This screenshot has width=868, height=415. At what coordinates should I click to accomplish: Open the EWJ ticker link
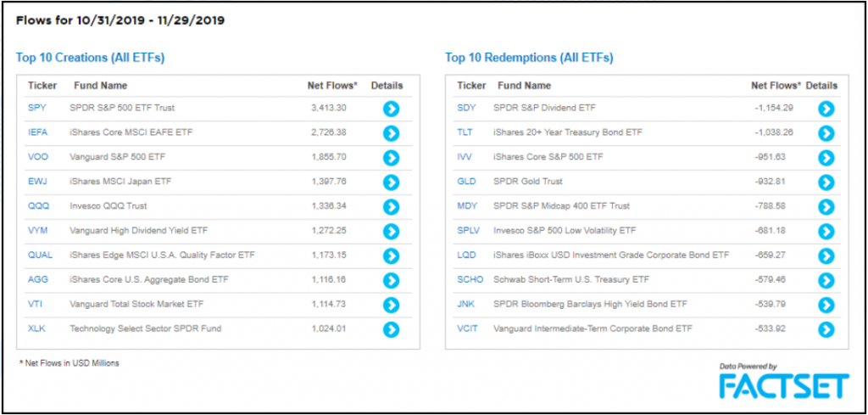point(37,181)
